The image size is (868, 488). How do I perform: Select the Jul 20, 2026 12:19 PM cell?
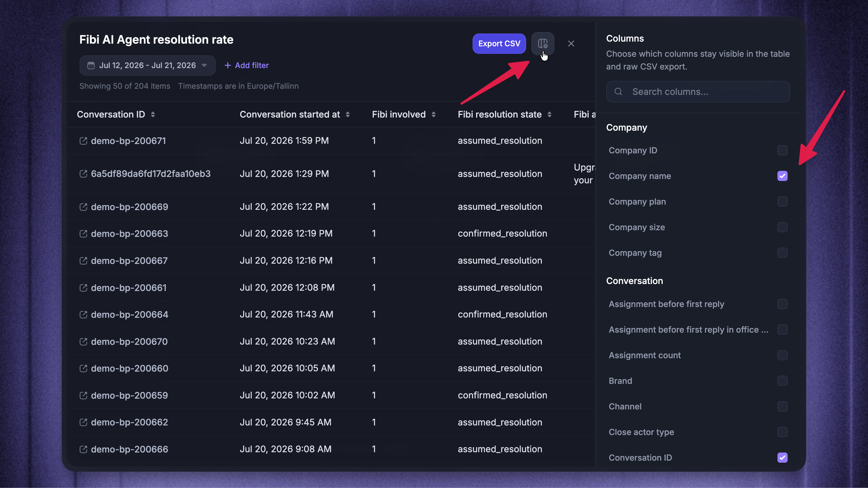(286, 234)
